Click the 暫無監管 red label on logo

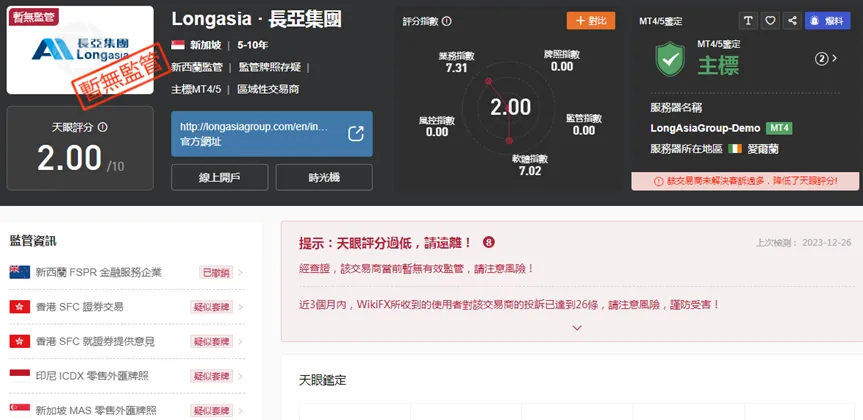point(33,17)
